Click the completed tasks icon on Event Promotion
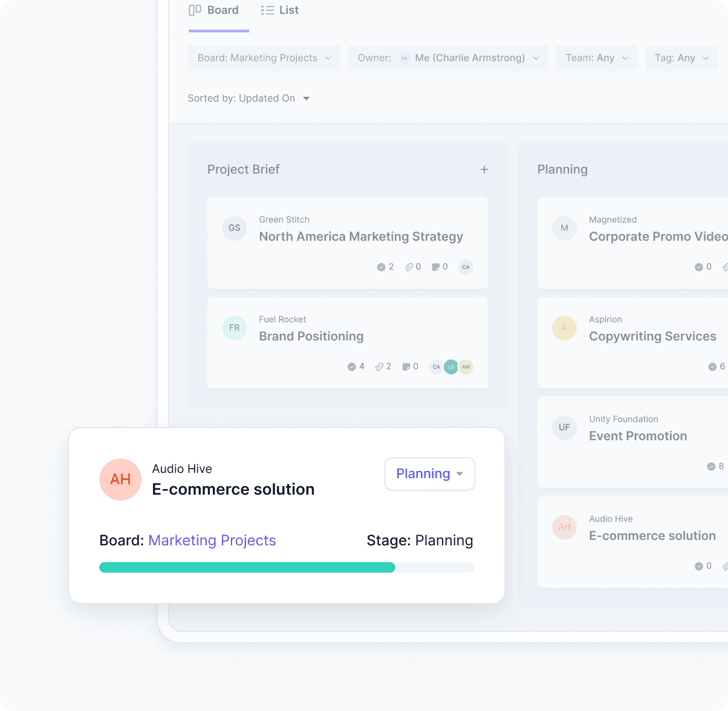 [712, 466]
